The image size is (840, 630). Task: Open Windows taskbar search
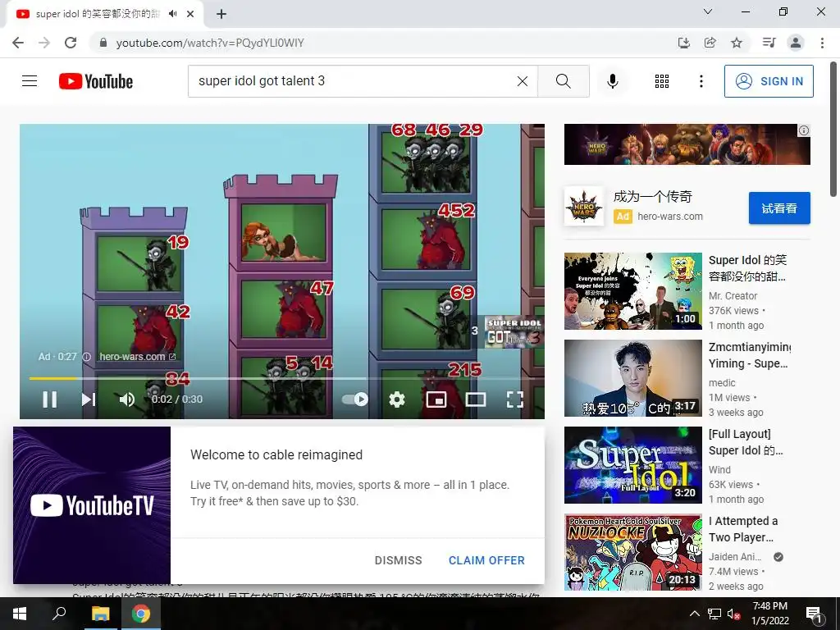click(x=59, y=614)
